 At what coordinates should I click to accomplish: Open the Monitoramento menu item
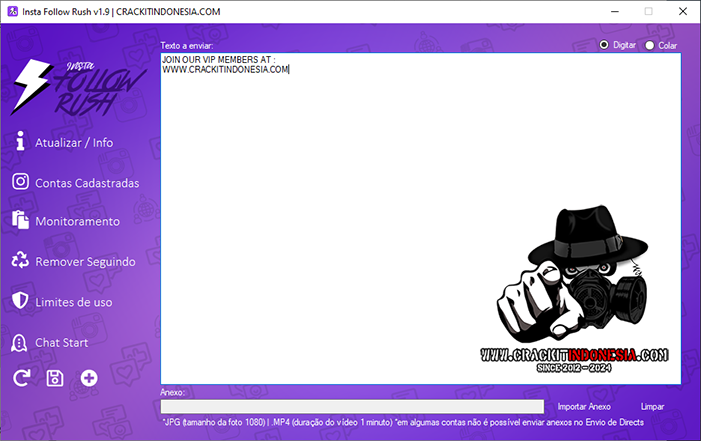coord(77,221)
